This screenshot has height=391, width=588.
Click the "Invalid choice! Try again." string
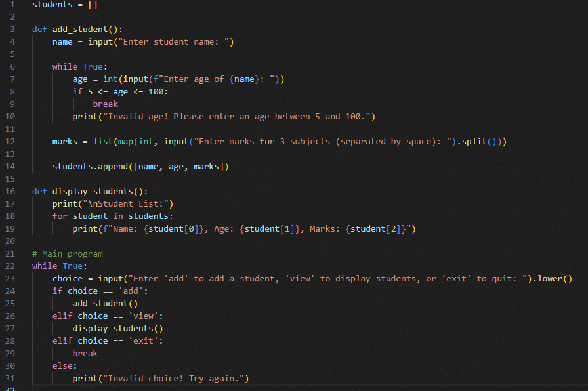178,378
